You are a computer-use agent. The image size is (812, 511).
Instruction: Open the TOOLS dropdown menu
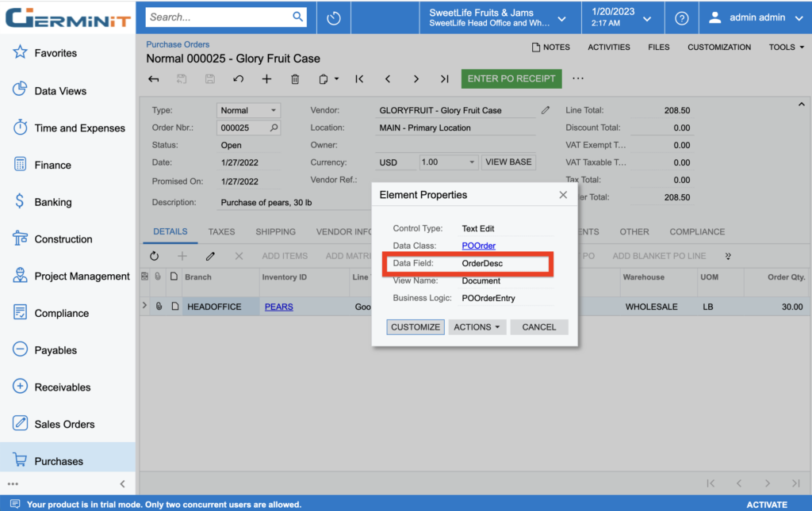point(786,48)
